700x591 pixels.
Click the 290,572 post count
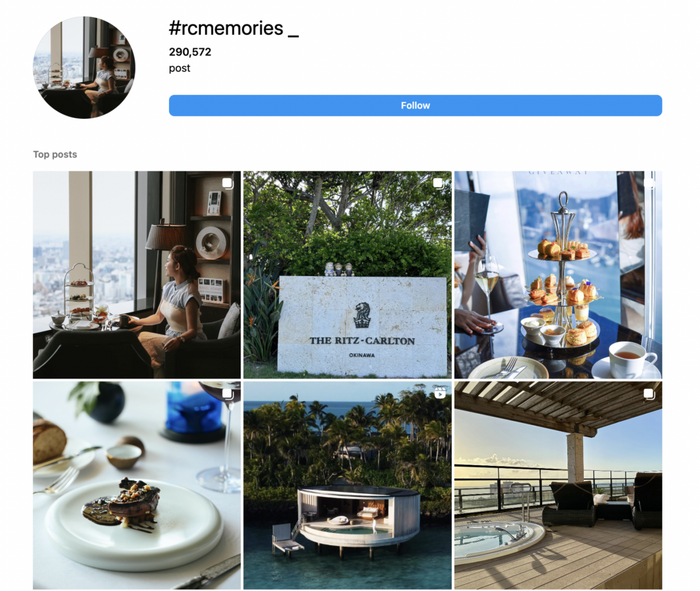[x=190, y=52]
